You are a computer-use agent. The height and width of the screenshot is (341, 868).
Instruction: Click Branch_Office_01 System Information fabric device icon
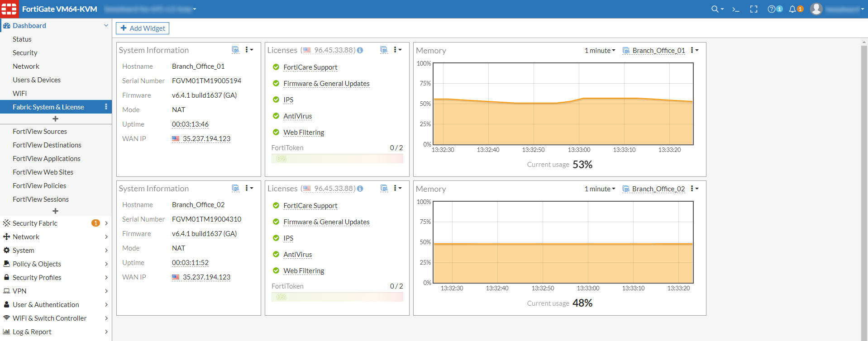235,50
